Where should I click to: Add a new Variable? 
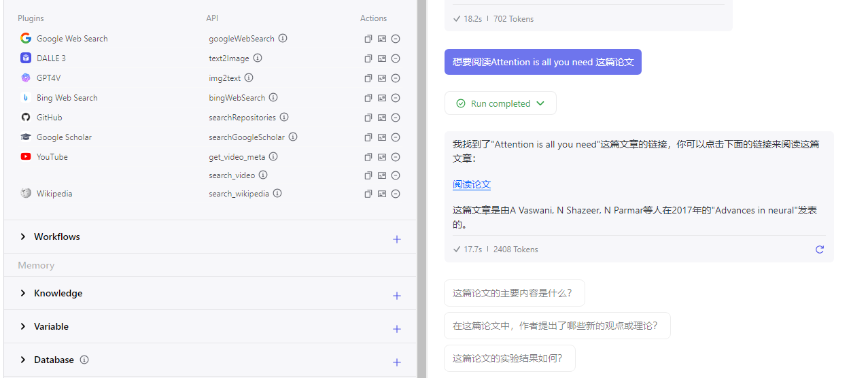click(397, 329)
